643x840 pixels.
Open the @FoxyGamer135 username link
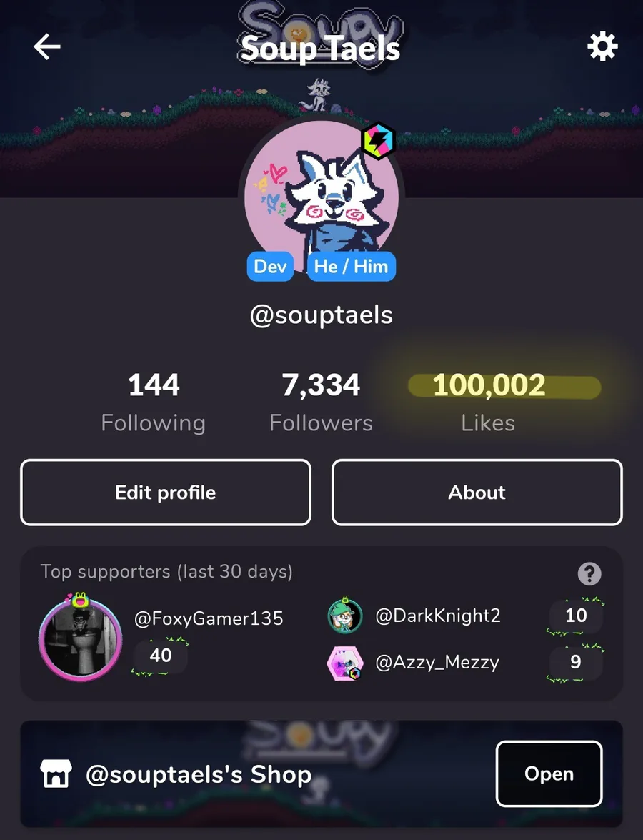point(209,618)
